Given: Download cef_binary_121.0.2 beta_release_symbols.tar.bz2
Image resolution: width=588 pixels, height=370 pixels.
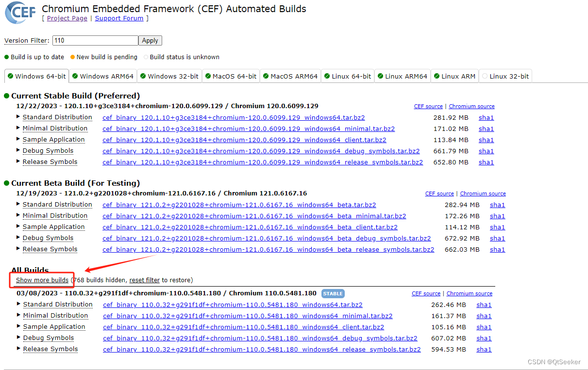Looking at the screenshot, I should [269, 250].
